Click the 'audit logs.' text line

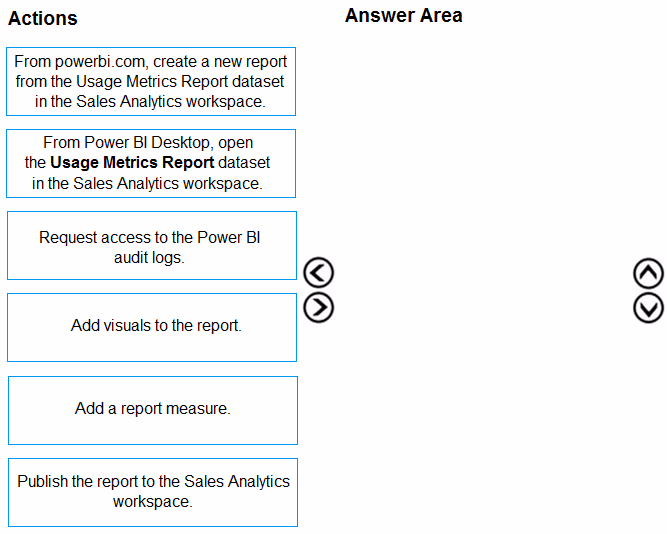pyautogui.click(x=149, y=257)
